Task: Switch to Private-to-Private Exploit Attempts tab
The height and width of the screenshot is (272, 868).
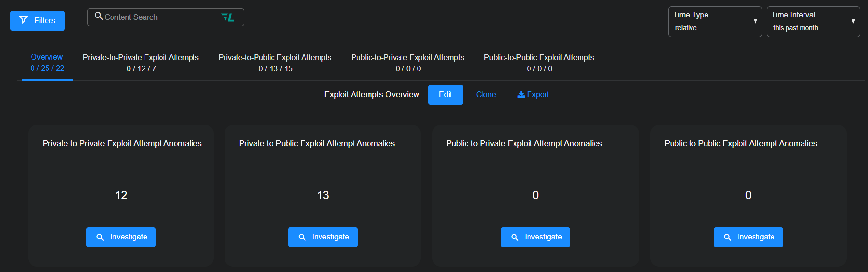Action: pos(141,63)
